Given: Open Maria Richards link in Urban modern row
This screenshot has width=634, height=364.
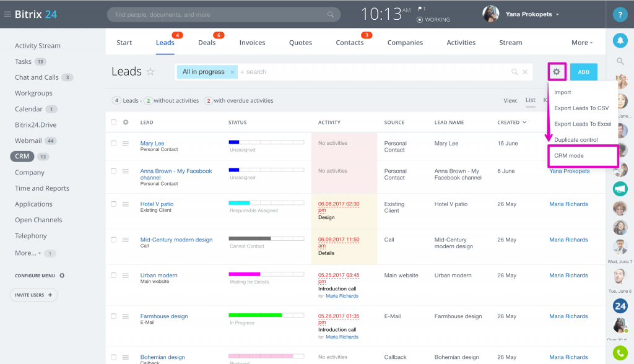Looking at the screenshot, I should coord(568,275).
